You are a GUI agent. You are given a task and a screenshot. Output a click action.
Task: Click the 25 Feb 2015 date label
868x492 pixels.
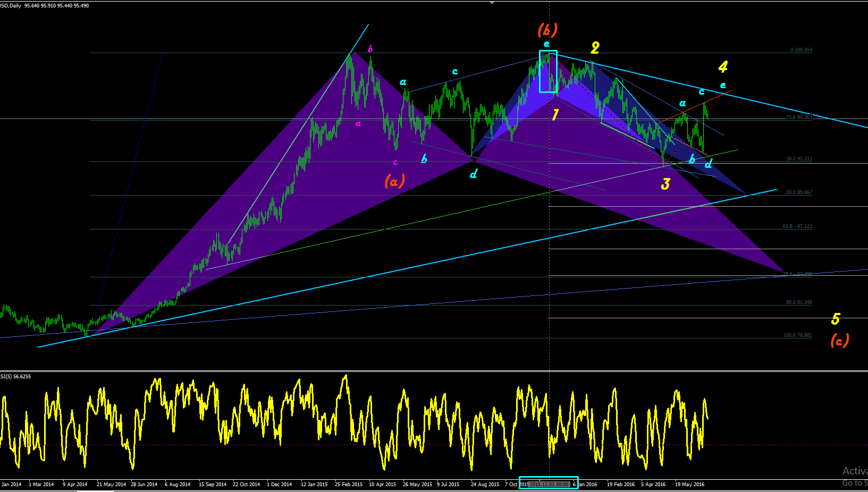(349, 484)
